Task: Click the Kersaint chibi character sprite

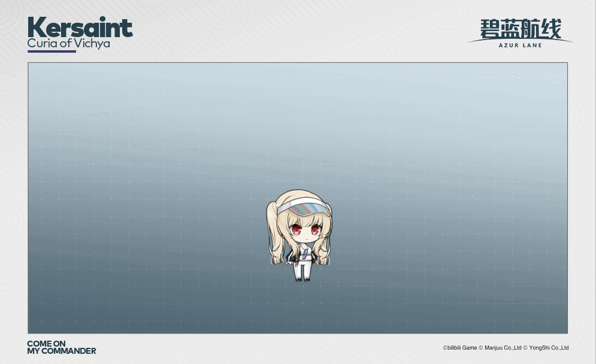Action: pos(299,235)
